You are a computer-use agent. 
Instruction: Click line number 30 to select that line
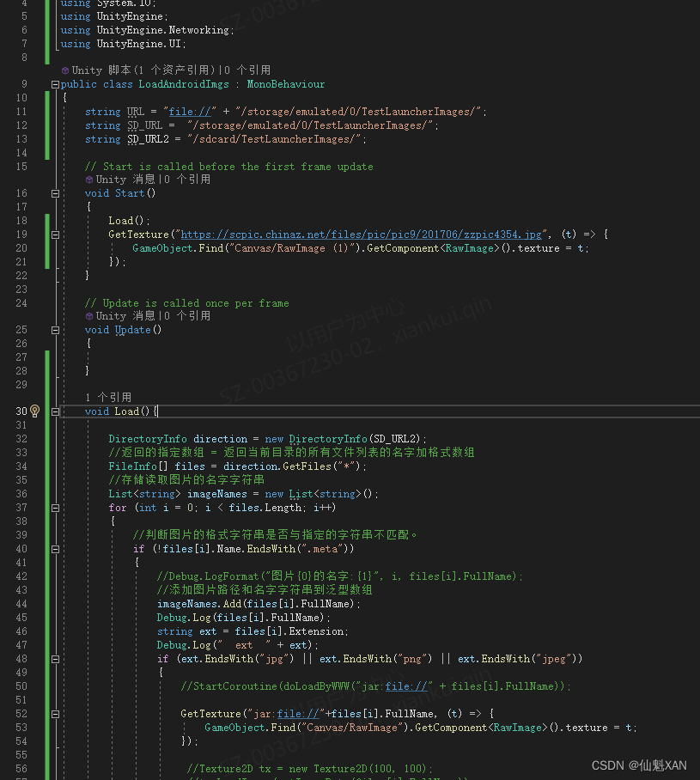click(x=19, y=411)
